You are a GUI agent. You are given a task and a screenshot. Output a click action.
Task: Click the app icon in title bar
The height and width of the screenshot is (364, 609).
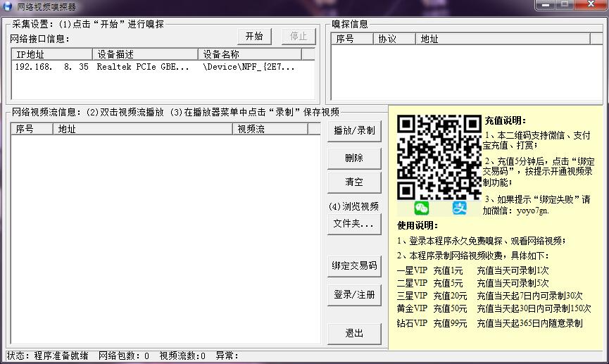click(x=8, y=6)
